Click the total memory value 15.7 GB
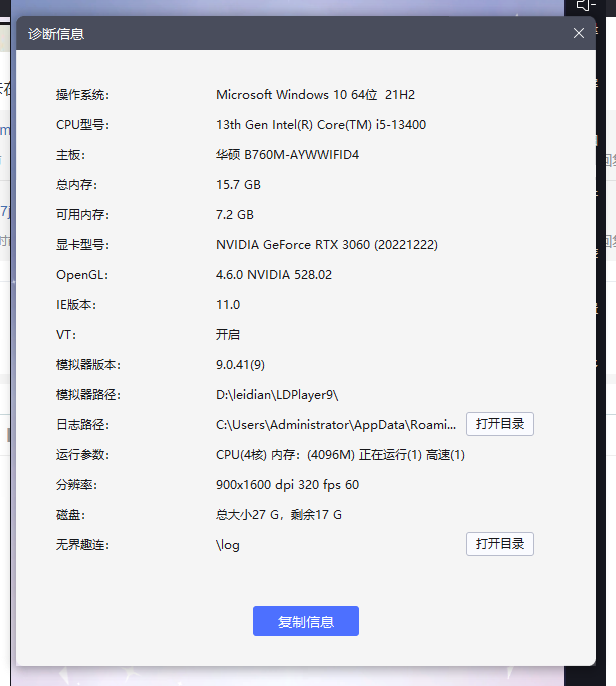 point(238,185)
